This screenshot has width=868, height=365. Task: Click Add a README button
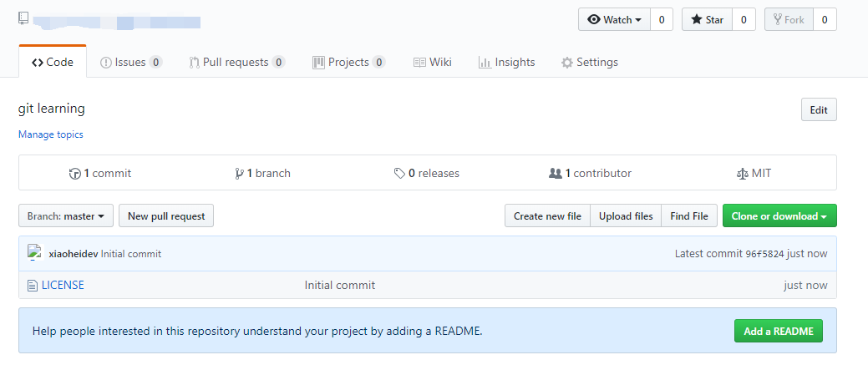pyautogui.click(x=779, y=332)
